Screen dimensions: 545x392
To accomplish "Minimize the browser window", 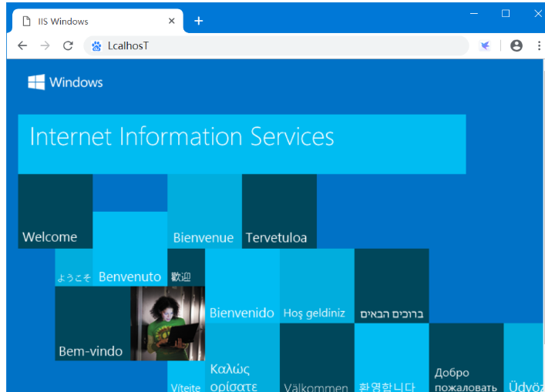I will 474,14.
